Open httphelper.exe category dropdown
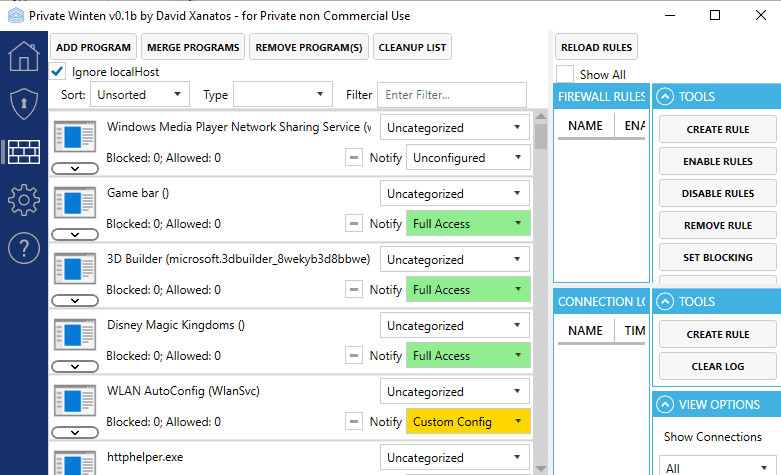This screenshot has width=781, height=475. 455,457
